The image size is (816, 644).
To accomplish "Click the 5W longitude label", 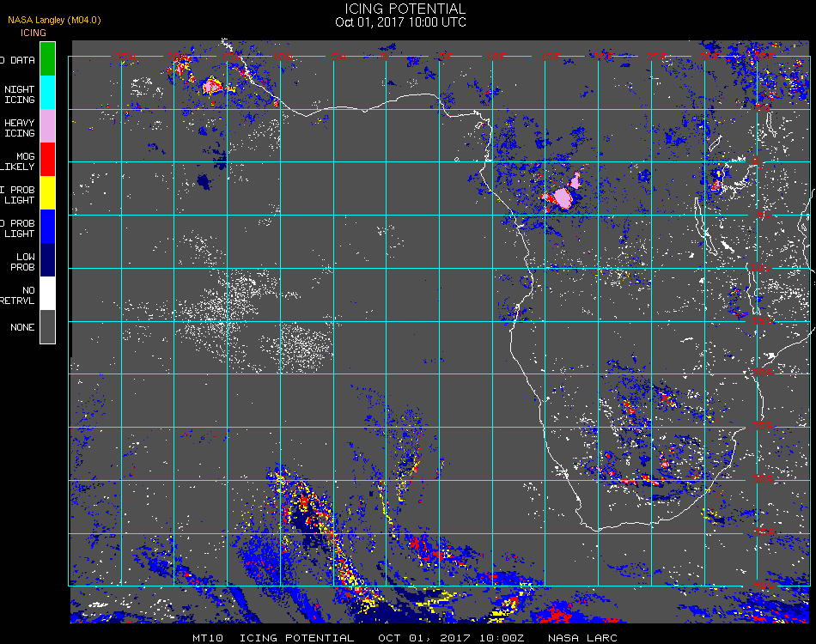I will [x=338, y=57].
